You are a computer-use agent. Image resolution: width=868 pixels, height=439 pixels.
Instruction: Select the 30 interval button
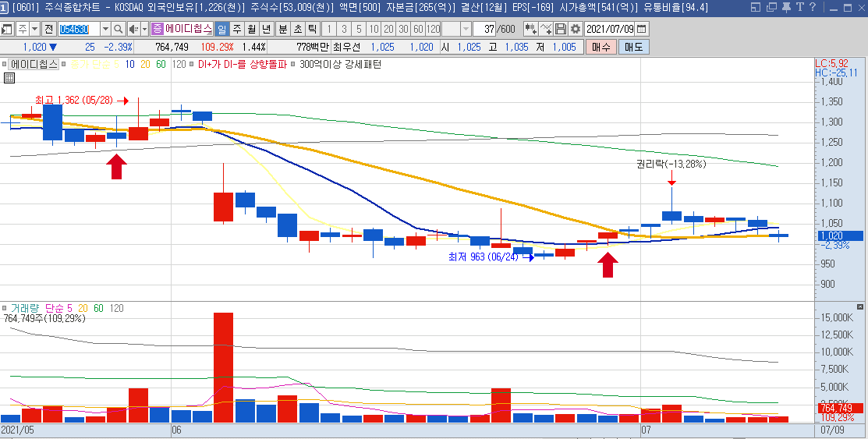[403, 29]
